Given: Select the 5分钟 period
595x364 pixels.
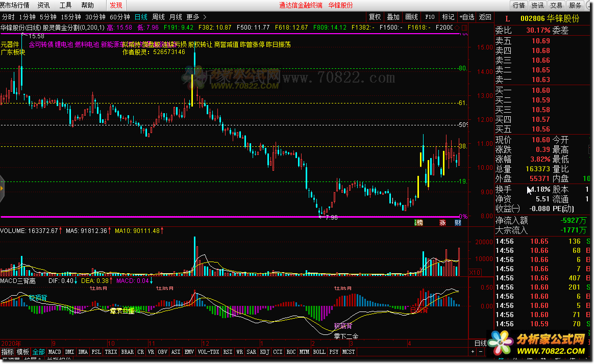Looking at the screenshot, I should 48,17.
